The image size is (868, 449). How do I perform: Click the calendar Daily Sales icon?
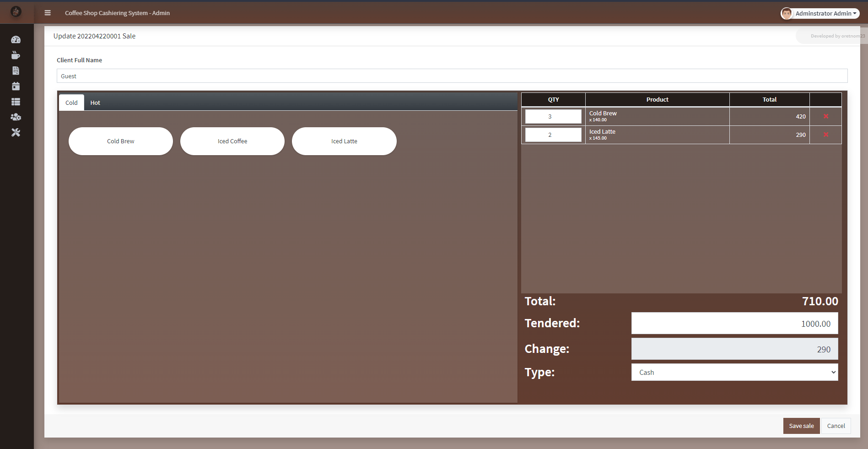tap(16, 86)
